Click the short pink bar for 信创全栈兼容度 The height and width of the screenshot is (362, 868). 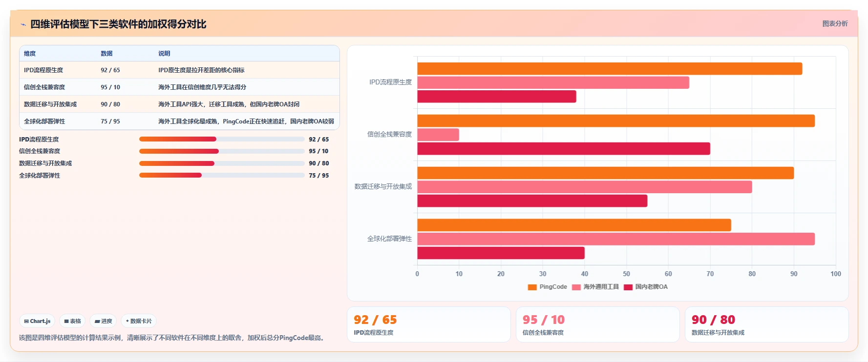(x=438, y=135)
